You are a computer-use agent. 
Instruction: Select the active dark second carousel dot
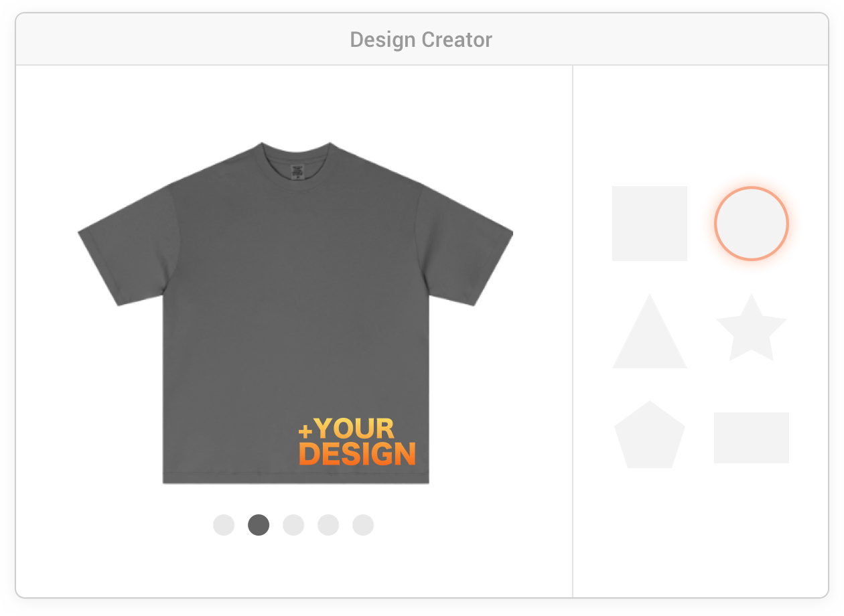[259, 525]
